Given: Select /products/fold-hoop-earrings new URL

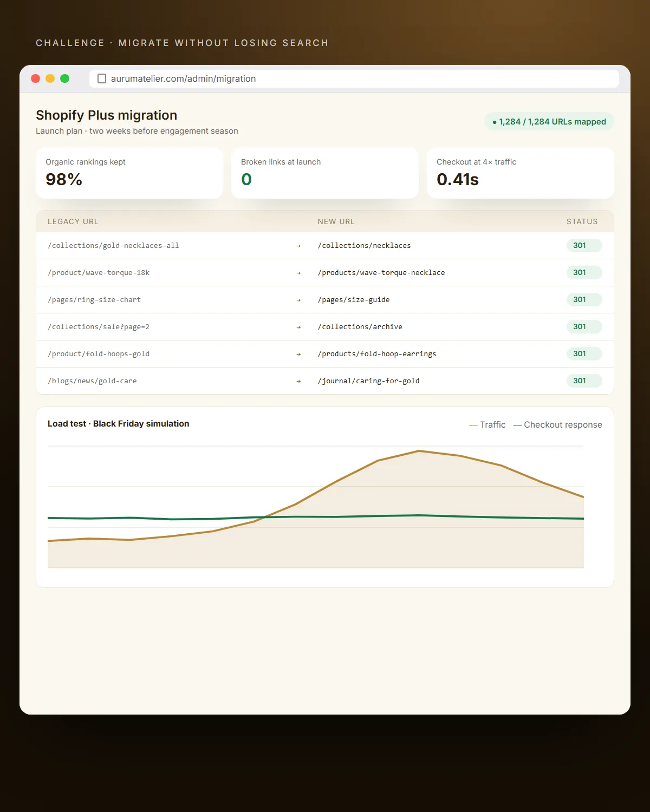Looking at the screenshot, I should tap(377, 354).
